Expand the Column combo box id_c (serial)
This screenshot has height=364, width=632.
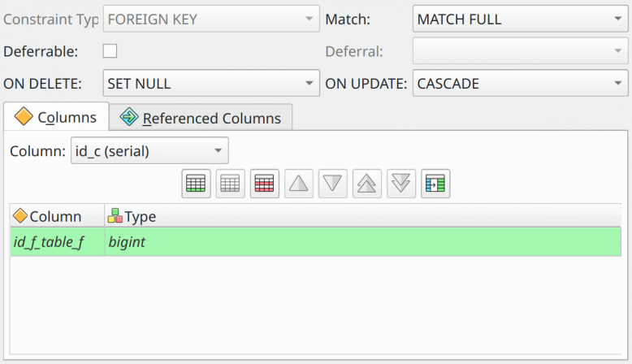[149, 151]
